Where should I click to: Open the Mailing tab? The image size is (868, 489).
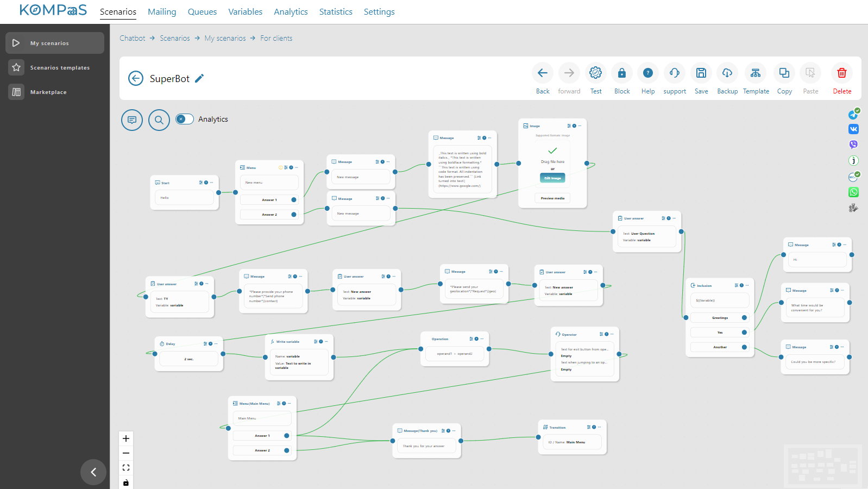click(162, 12)
